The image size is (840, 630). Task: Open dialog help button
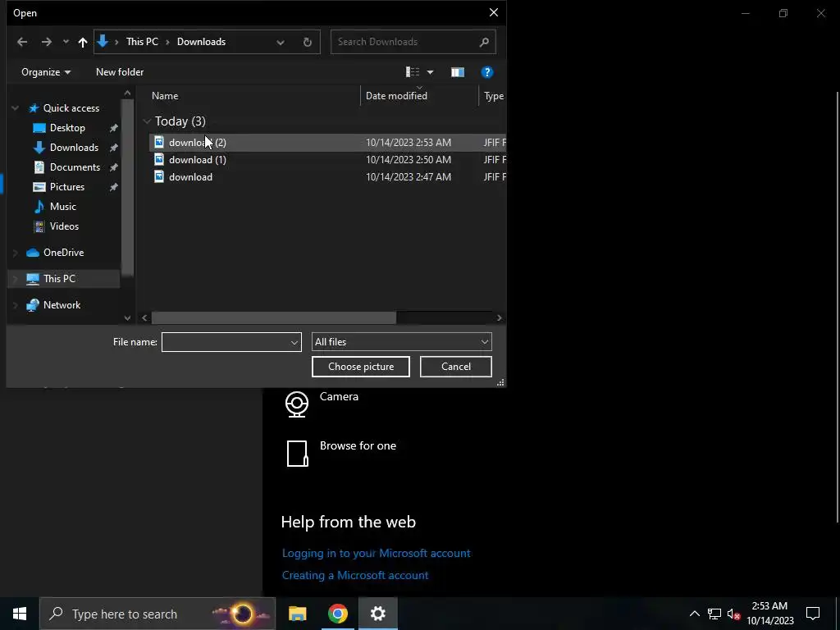click(487, 72)
